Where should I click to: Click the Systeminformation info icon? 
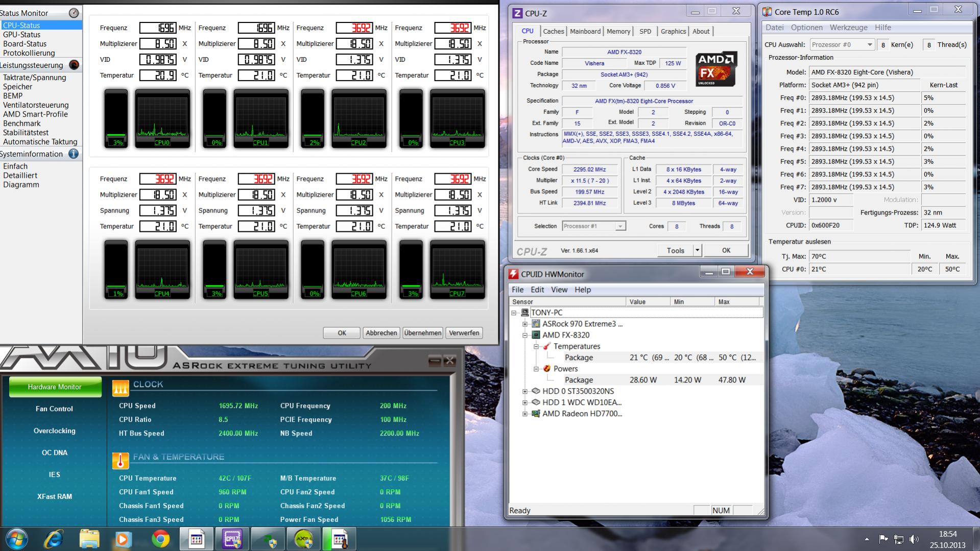pyautogui.click(x=74, y=154)
